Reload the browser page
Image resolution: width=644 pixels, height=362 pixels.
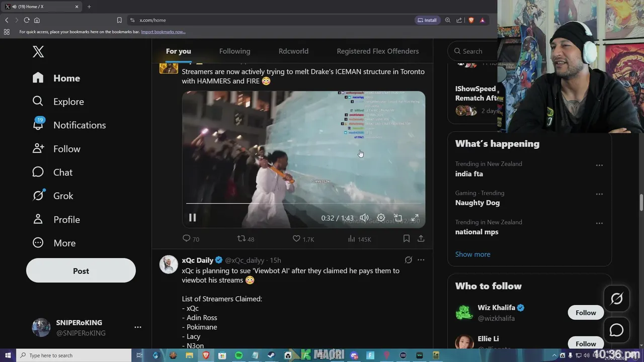27,20
